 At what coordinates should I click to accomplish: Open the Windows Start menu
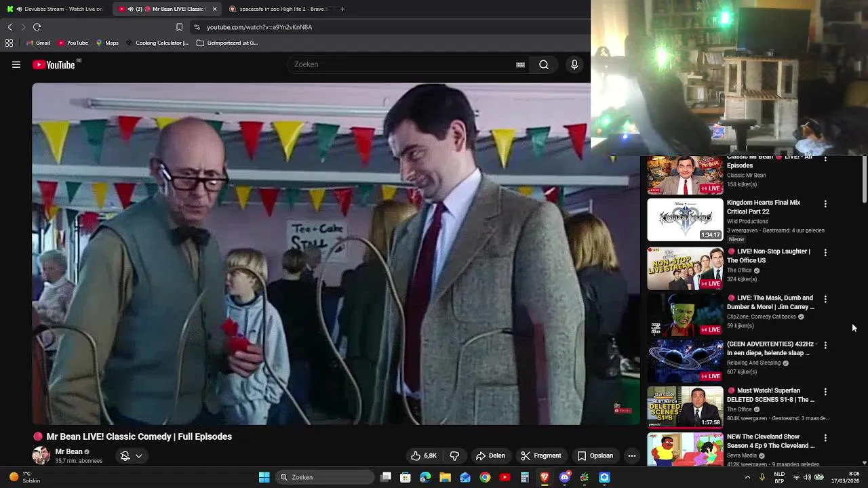264,477
